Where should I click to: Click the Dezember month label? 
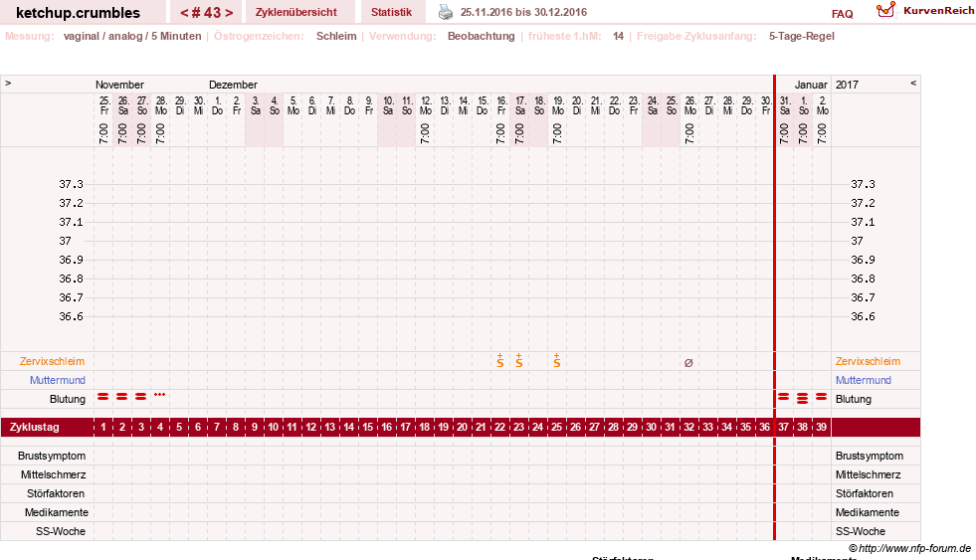click(233, 85)
